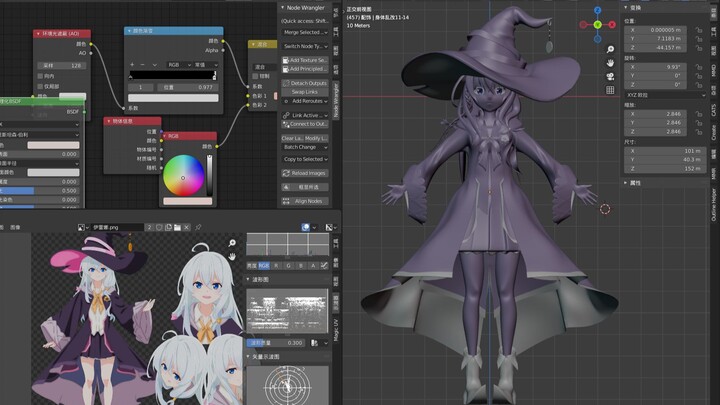This screenshot has height=405, width=720.
Task: Toggle the position X lock
Action: pyautogui.click(x=698, y=30)
